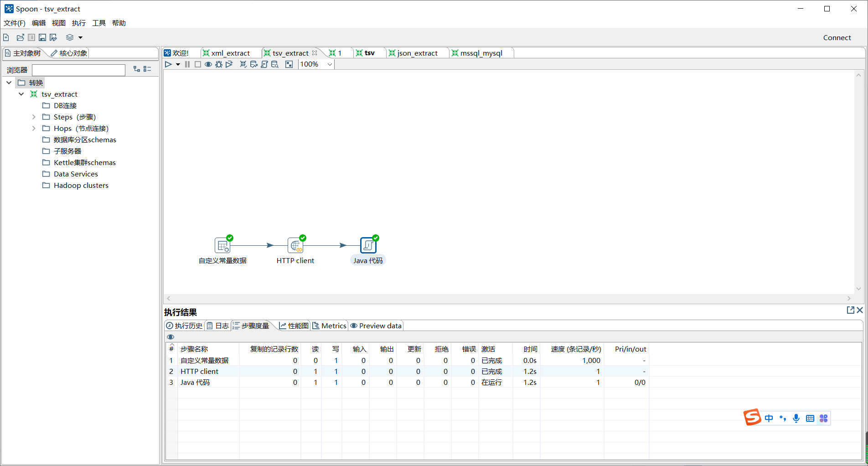Click the perspectives layers icon
The height and width of the screenshot is (466, 868).
click(x=70, y=37)
